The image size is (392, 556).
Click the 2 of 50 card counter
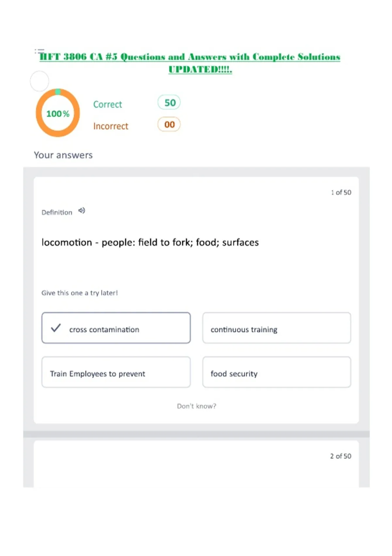point(341,456)
